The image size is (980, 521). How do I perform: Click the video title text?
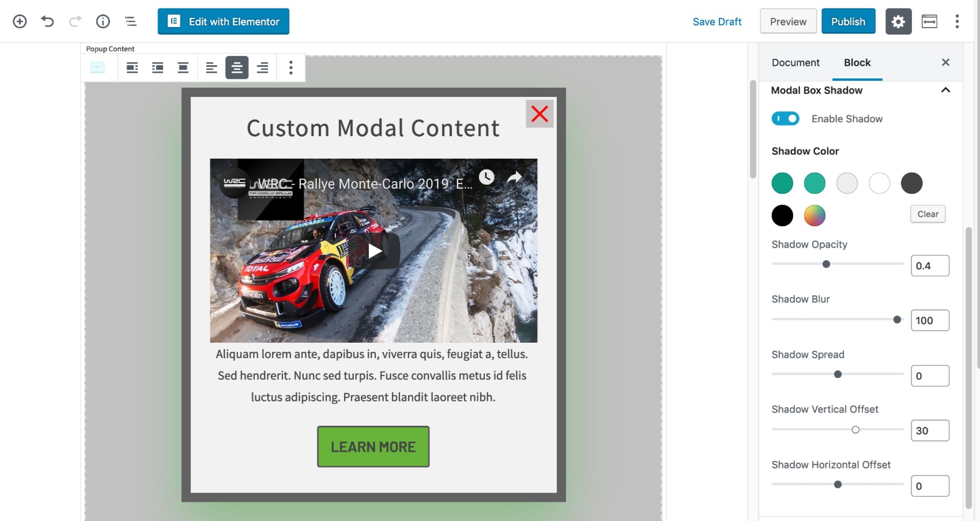364,183
